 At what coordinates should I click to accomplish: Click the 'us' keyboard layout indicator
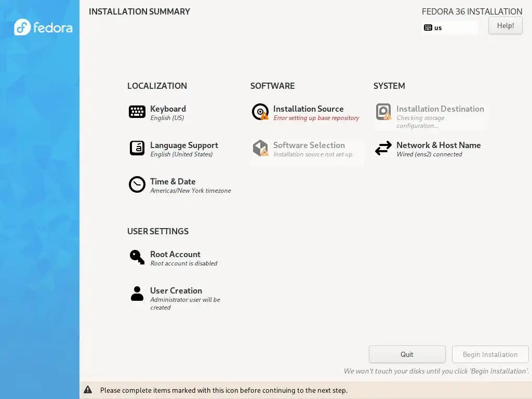click(450, 28)
